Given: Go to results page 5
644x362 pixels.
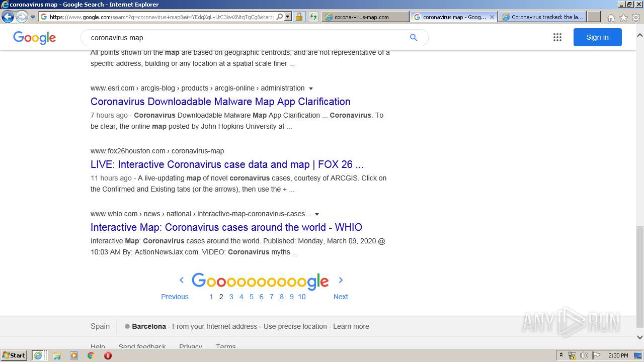Looking at the screenshot, I should [x=252, y=297].
